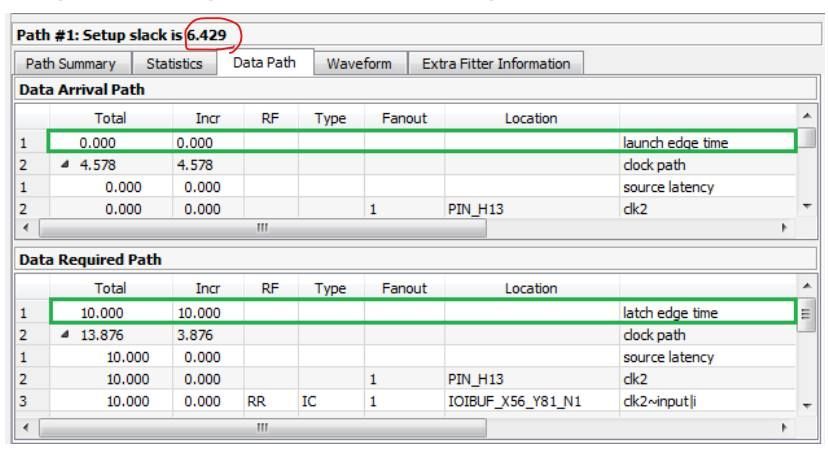
Task: Click the Data Arrival Path vertical scrollbar thumb
Action: coord(806,137)
